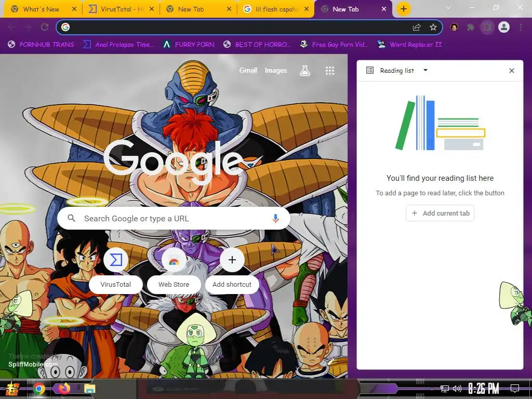Show hidden system tray icons

(432, 389)
